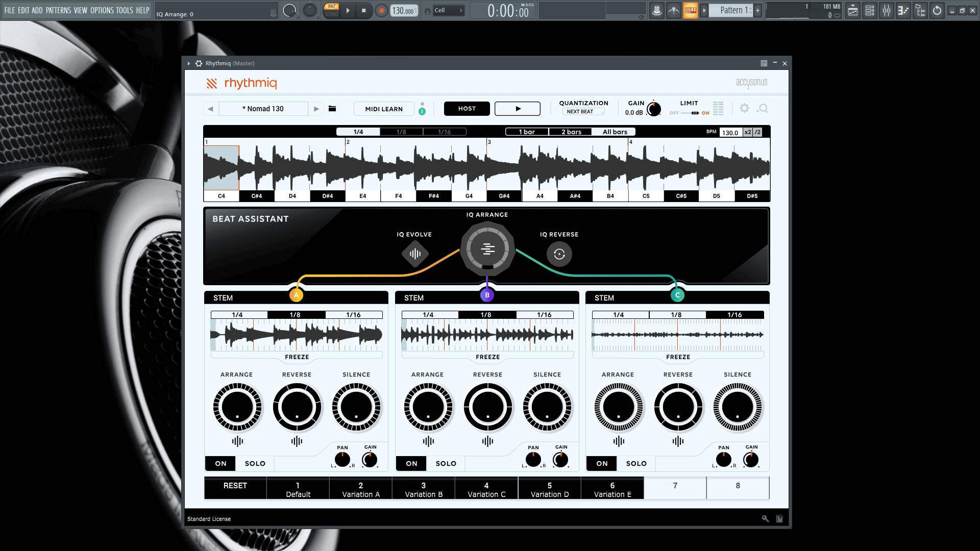
Task: Click Stem A ARRANGE knob
Action: click(237, 407)
